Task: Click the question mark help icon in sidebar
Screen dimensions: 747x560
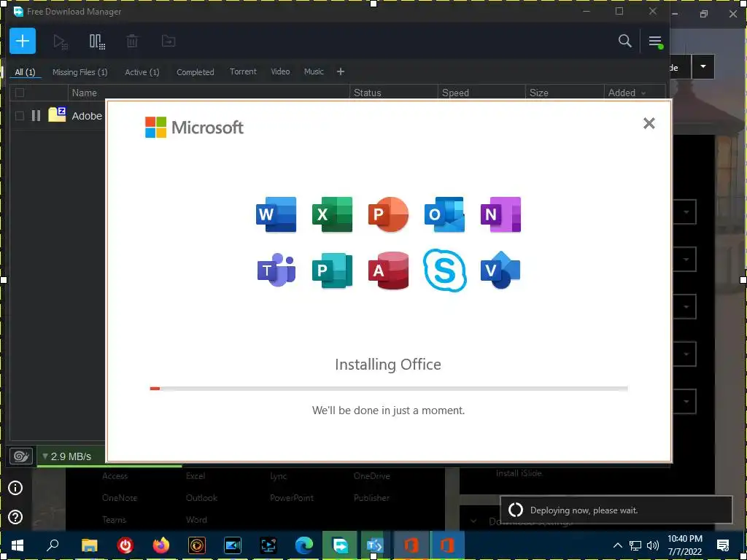Action: pos(15,517)
